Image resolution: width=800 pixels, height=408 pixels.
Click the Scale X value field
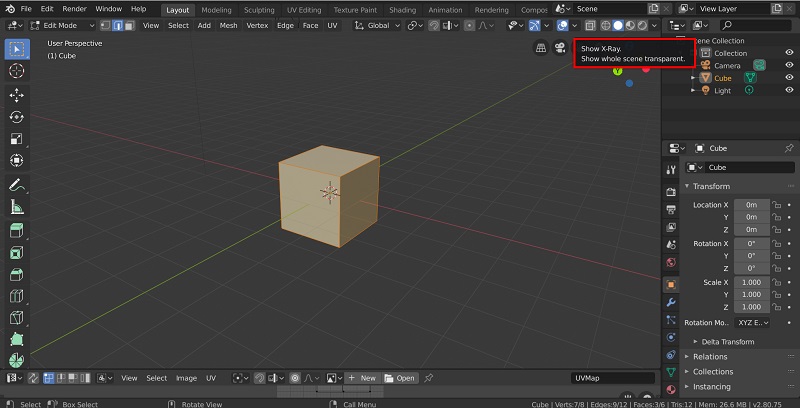tap(752, 282)
